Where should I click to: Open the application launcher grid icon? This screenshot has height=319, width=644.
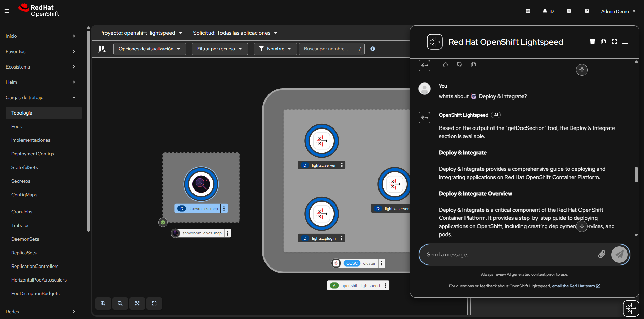(x=528, y=11)
